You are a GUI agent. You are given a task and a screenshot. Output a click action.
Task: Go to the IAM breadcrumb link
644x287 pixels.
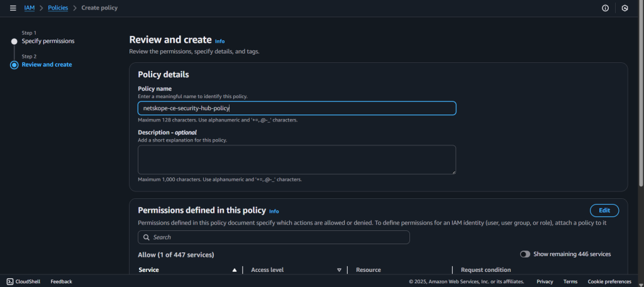click(29, 8)
